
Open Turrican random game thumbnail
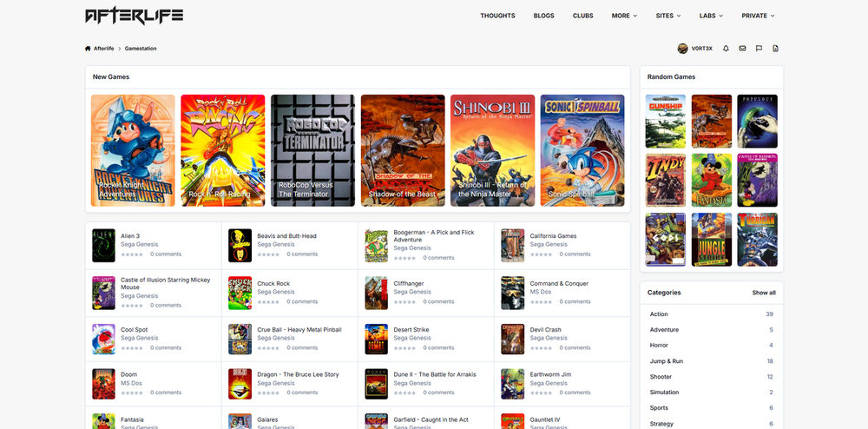(757, 240)
